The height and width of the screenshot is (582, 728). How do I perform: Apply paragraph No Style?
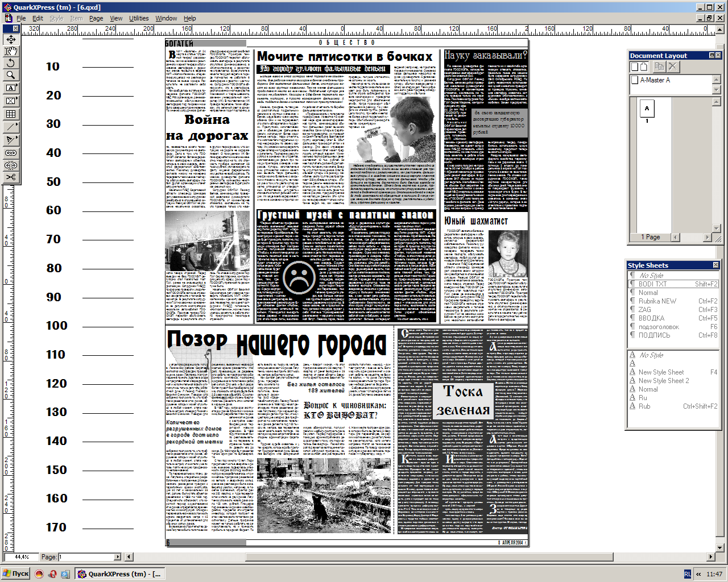pyautogui.click(x=673, y=276)
